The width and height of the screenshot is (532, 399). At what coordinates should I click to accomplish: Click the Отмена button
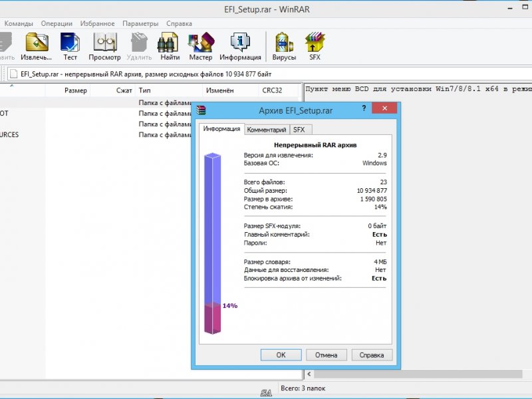pyautogui.click(x=327, y=355)
